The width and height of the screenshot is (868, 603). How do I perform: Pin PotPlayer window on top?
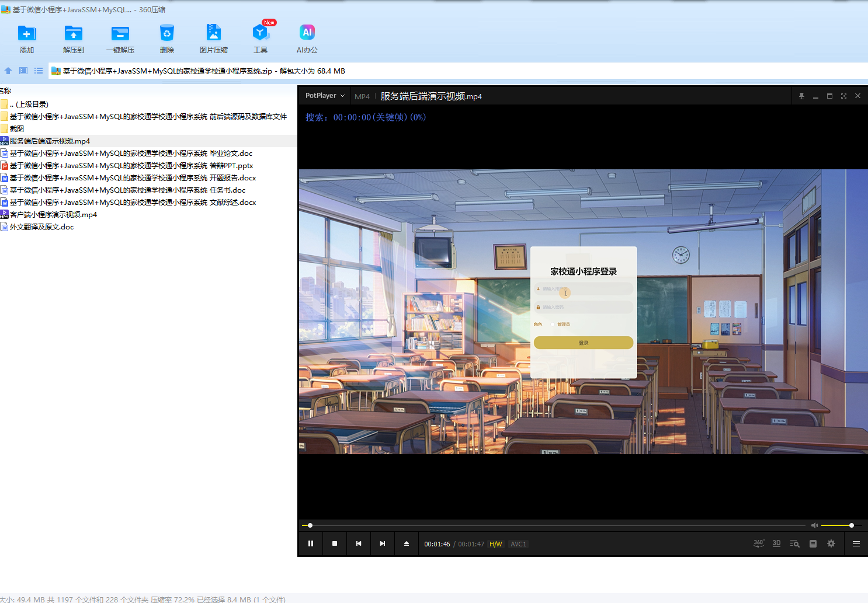tap(801, 96)
